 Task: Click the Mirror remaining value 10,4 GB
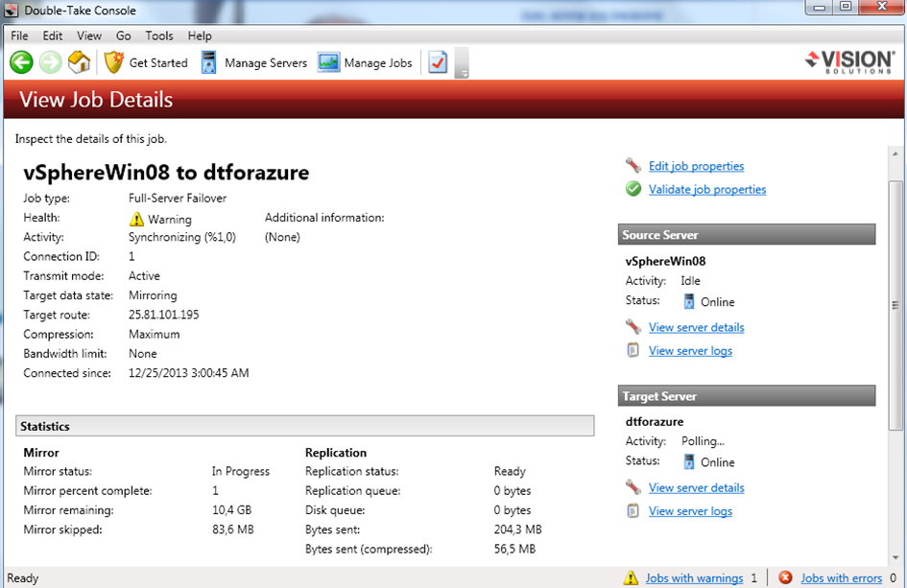coord(232,510)
